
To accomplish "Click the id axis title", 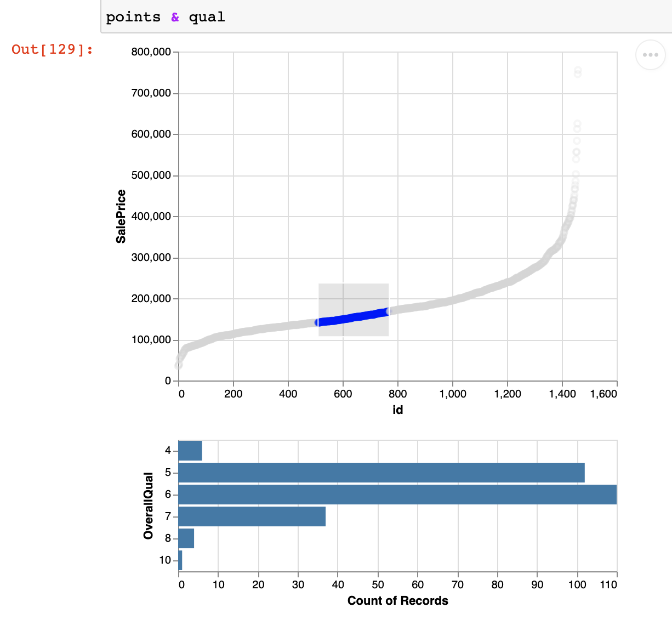I will [x=398, y=410].
